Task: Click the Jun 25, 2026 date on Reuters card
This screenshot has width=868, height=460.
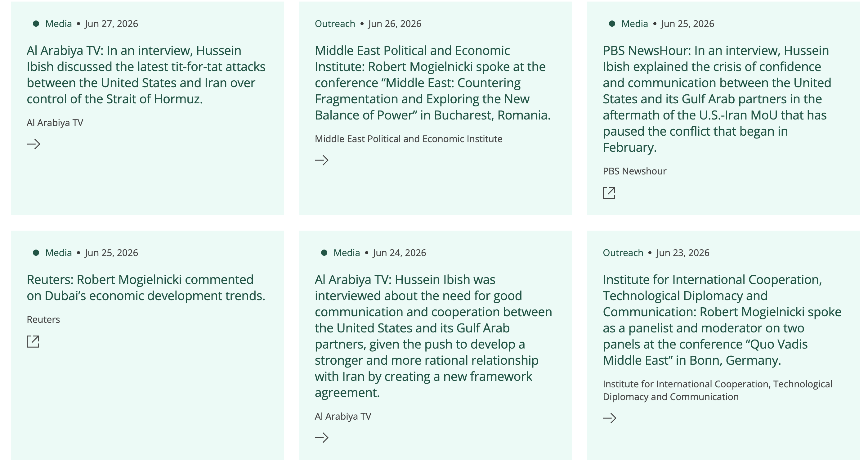Action: point(112,253)
